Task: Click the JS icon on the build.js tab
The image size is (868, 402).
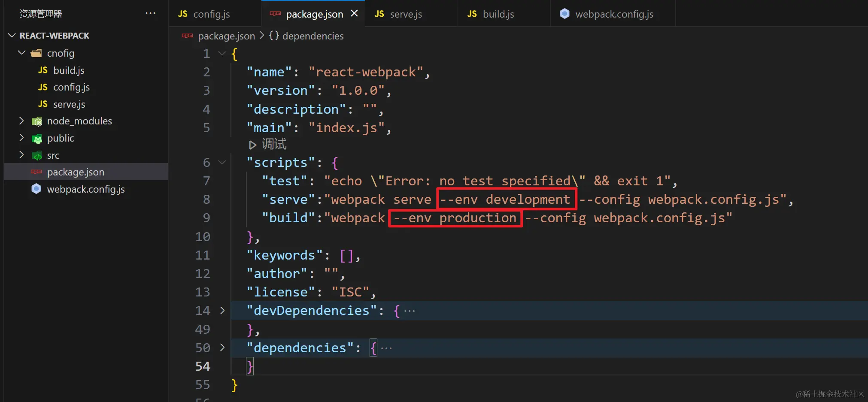Action: (x=472, y=14)
